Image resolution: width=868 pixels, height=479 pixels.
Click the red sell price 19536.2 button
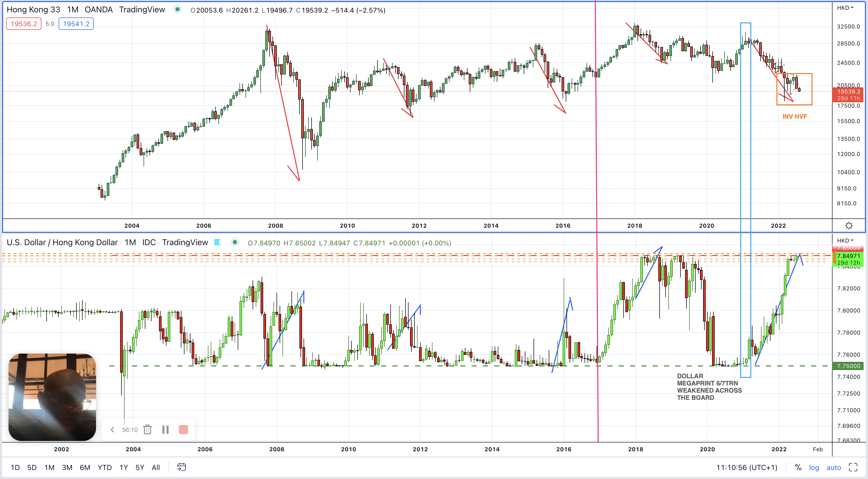[x=24, y=24]
